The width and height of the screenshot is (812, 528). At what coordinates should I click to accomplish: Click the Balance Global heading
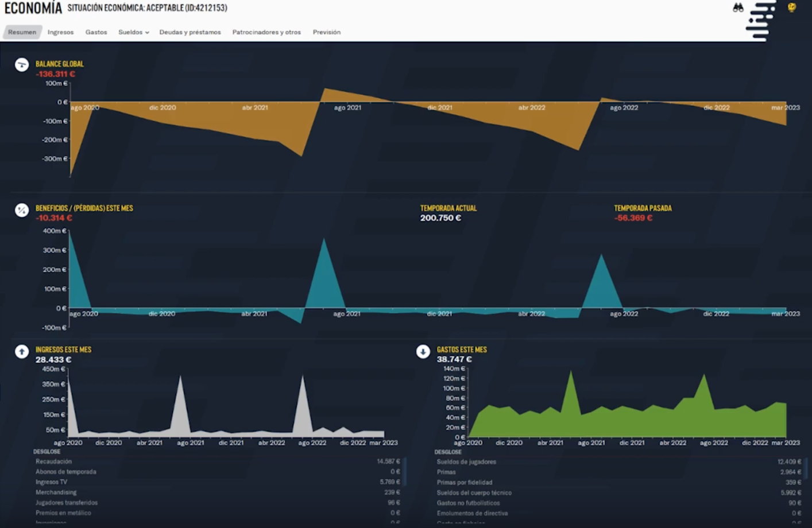coord(60,64)
